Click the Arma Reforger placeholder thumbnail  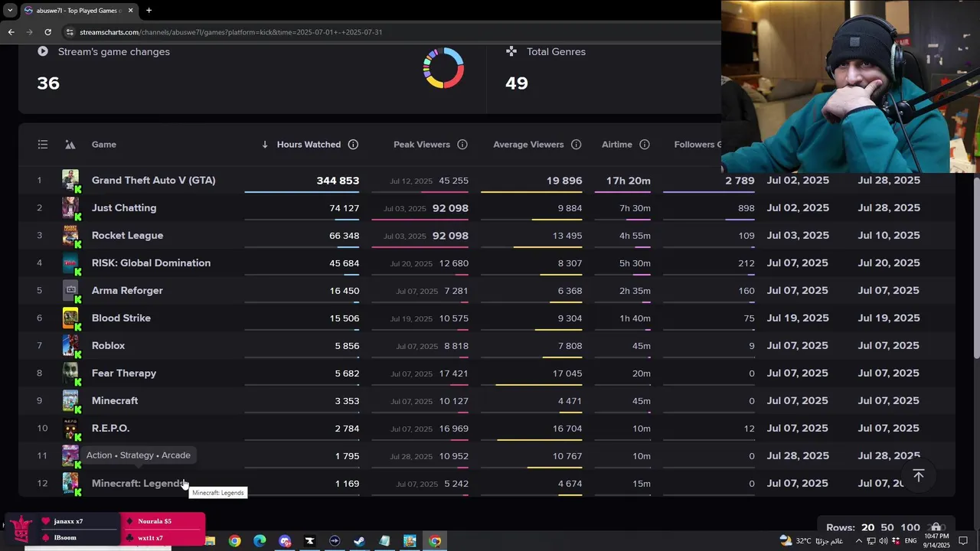click(70, 291)
